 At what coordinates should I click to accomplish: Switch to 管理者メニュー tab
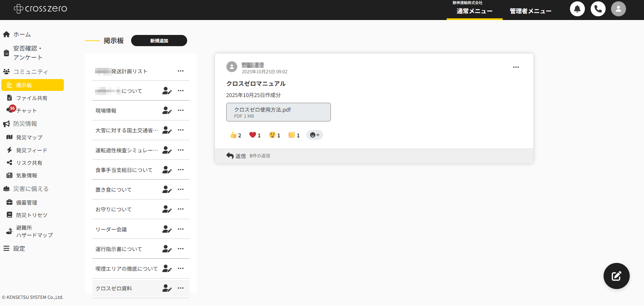coord(530,11)
